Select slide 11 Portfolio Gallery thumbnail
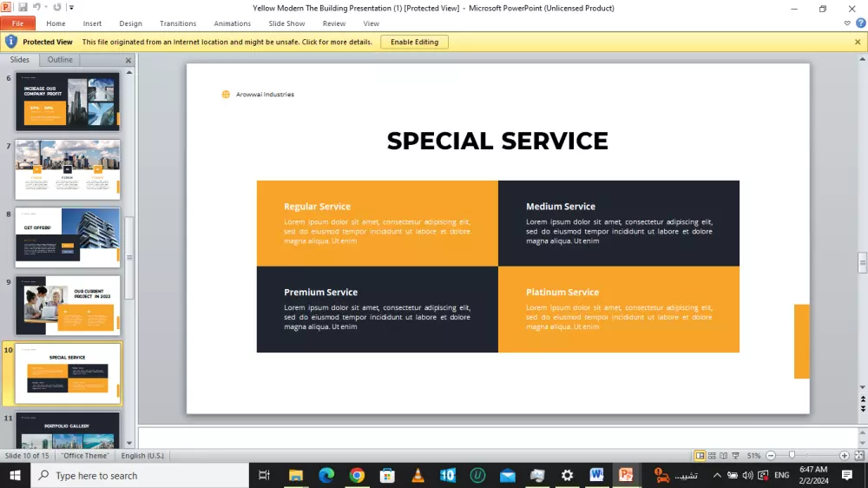 pyautogui.click(x=68, y=430)
